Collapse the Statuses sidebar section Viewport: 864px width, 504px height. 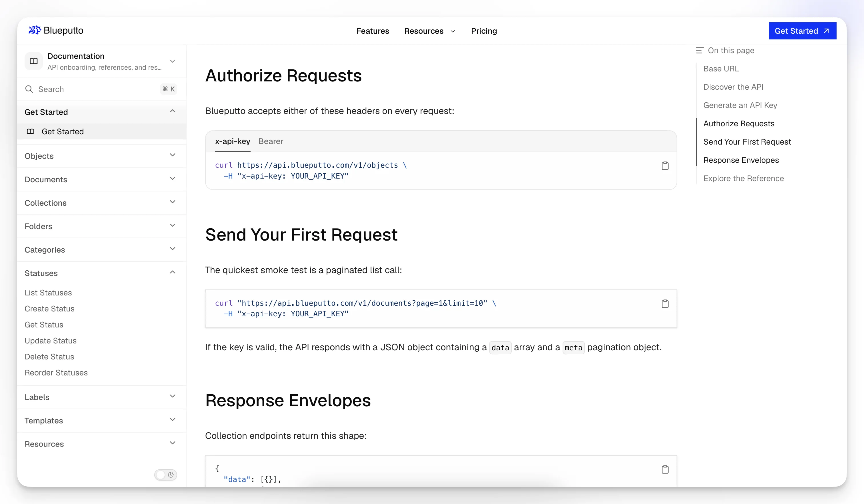tap(101, 273)
